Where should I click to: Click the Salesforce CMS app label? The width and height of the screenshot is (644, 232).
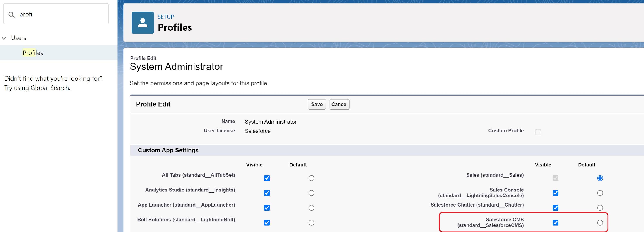tap(490, 222)
